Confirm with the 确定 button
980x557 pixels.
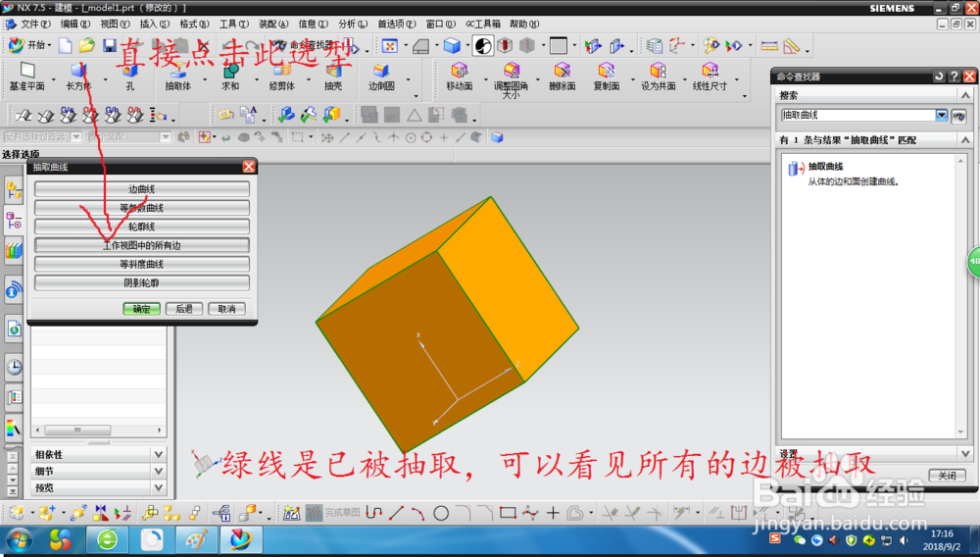click(141, 309)
